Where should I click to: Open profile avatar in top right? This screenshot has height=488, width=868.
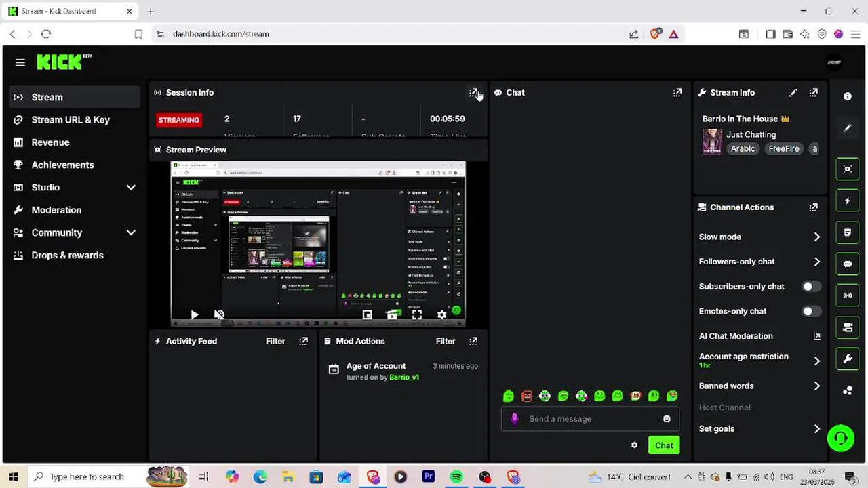(834, 62)
